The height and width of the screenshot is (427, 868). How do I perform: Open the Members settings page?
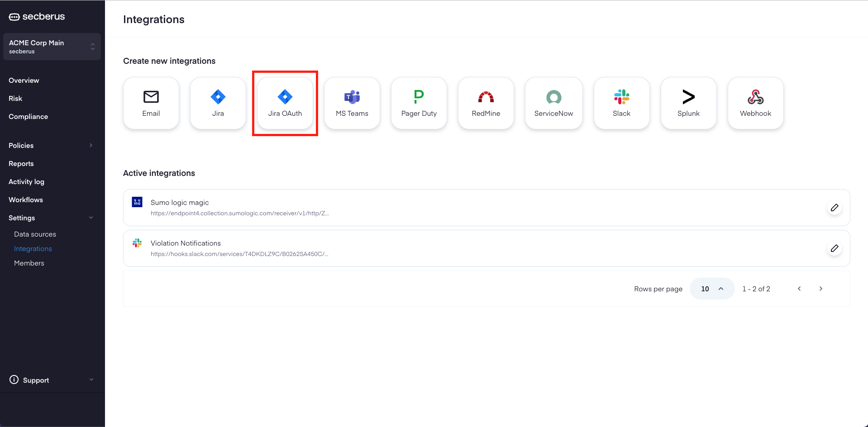29,263
